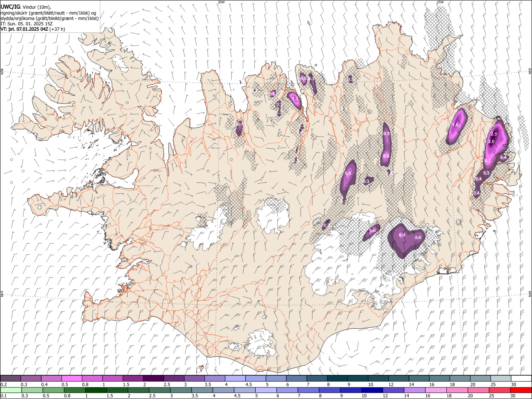The width and height of the screenshot is (532, 399).
Task: Click the '64N' latitude label on right edge
Action: click(x=530, y=293)
